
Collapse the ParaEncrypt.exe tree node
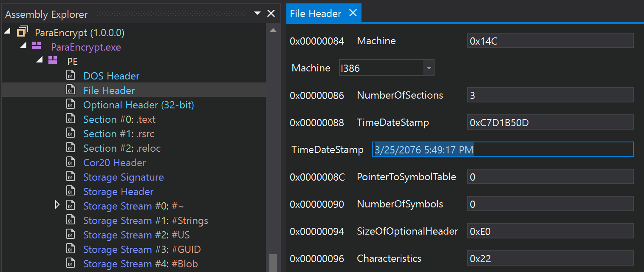tap(23, 46)
